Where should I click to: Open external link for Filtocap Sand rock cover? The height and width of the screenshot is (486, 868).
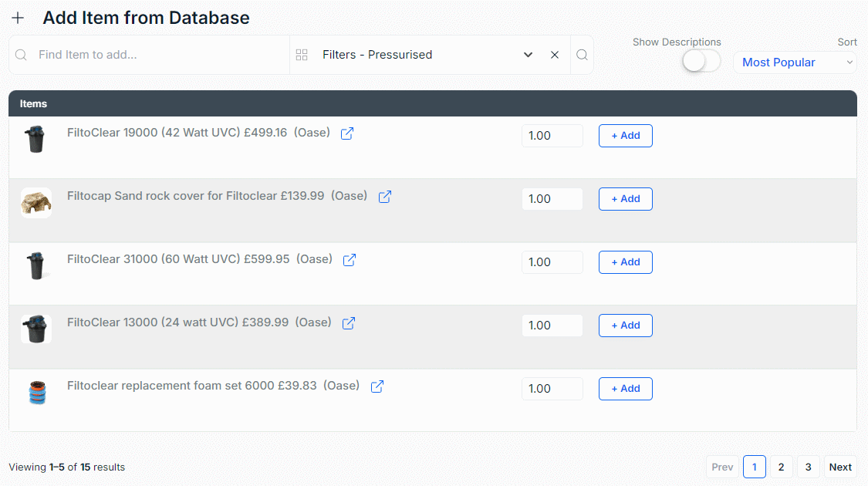(x=385, y=197)
